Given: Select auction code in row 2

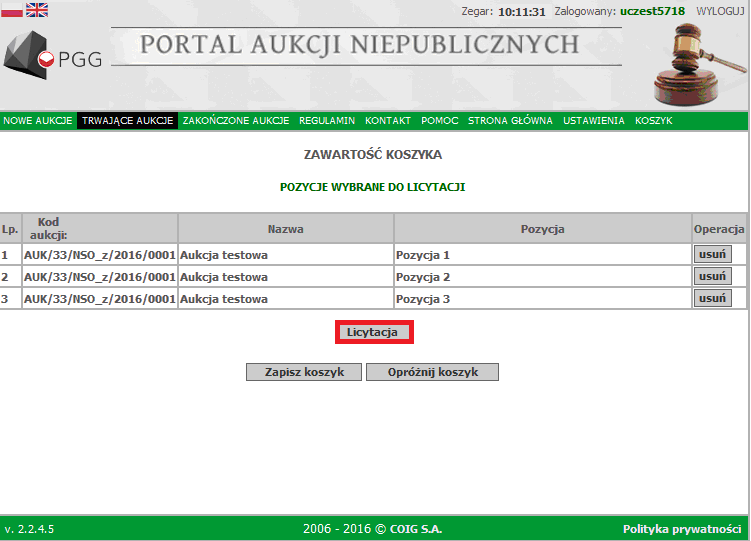Looking at the screenshot, I should 100,277.
